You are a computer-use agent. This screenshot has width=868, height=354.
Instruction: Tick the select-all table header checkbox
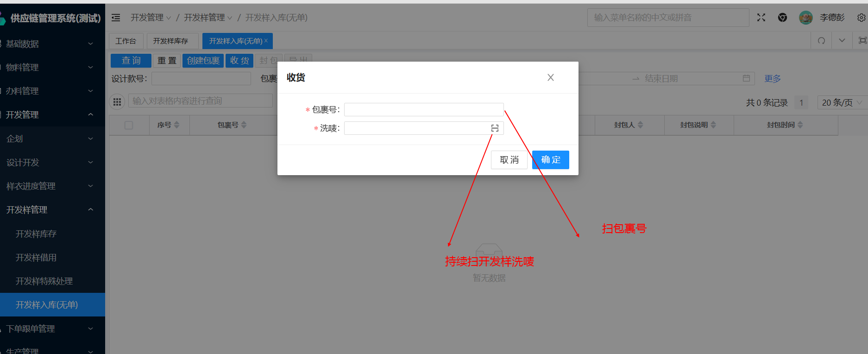pyautogui.click(x=129, y=125)
